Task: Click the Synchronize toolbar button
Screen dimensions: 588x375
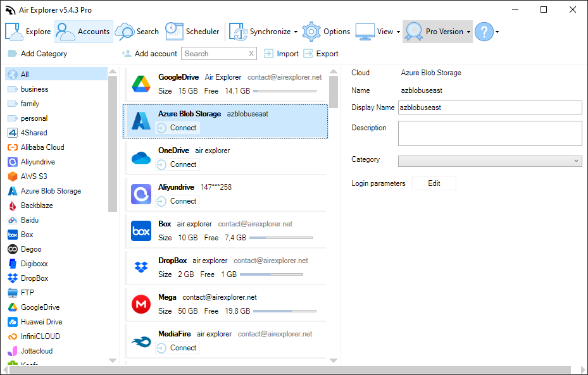Action: pyautogui.click(x=260, y=32)
